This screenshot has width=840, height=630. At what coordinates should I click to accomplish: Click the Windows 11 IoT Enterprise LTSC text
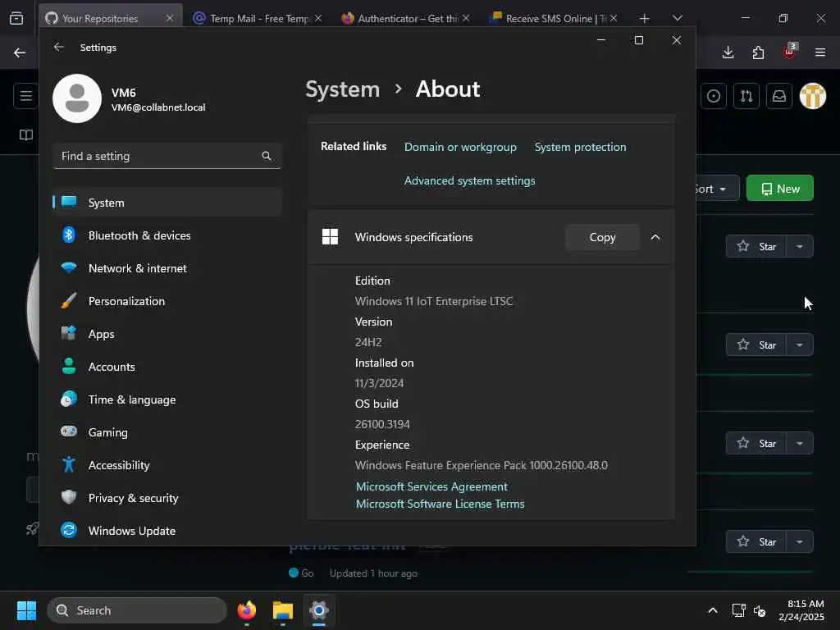[434, 301]
